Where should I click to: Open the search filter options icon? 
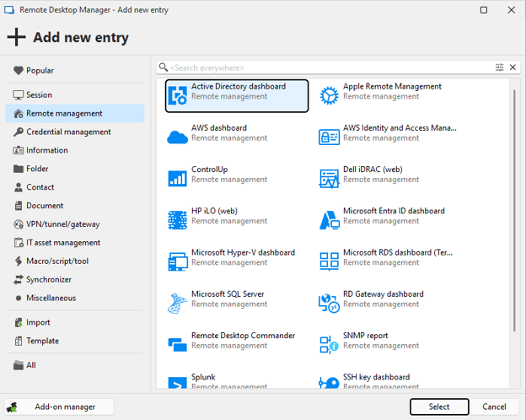(499, 67)
